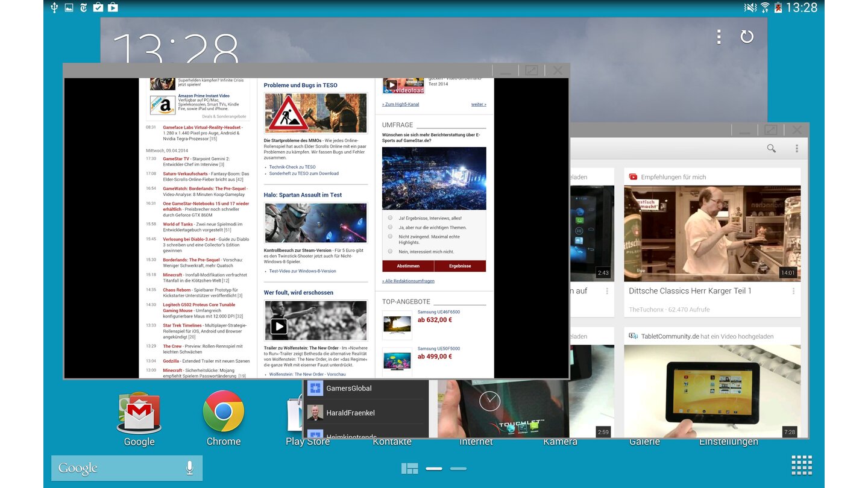Open 'Samsung UE50F5000' offer link

click(x=438, y=349)
